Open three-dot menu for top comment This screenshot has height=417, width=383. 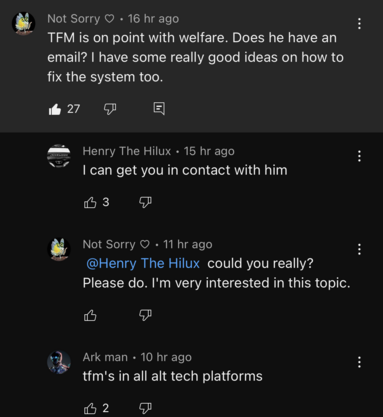(x=359, y=24)
